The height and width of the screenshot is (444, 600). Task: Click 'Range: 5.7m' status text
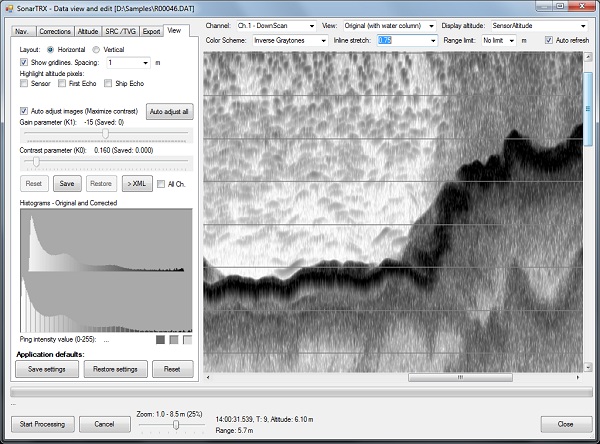click(234, 431)
